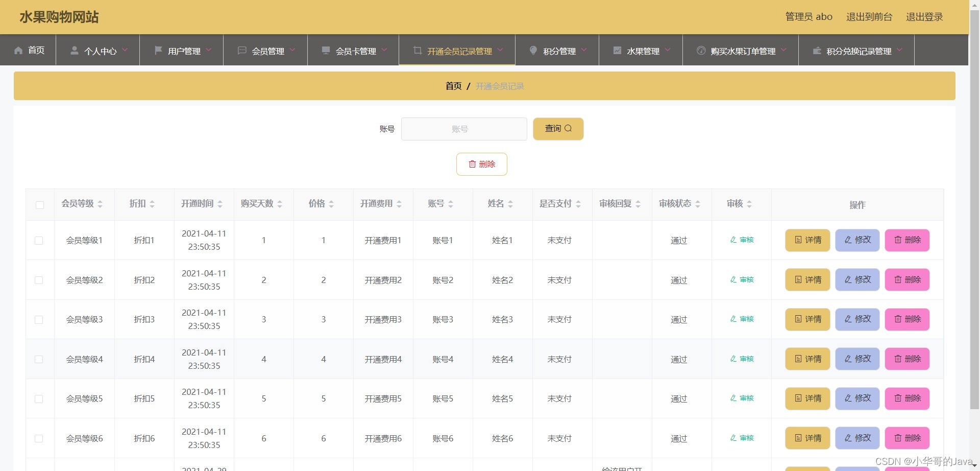Sort by 姓名 column arrows
This screenshot has width=980, height=471.
click(510, 204)
